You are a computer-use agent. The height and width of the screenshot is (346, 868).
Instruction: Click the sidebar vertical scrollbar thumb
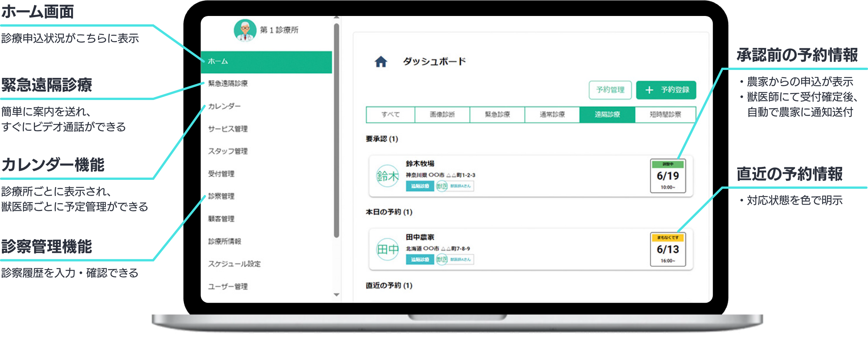point(336,129)
